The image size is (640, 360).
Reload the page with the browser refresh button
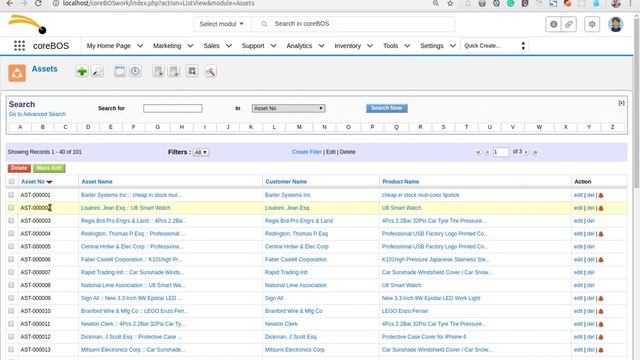point(38,3)
